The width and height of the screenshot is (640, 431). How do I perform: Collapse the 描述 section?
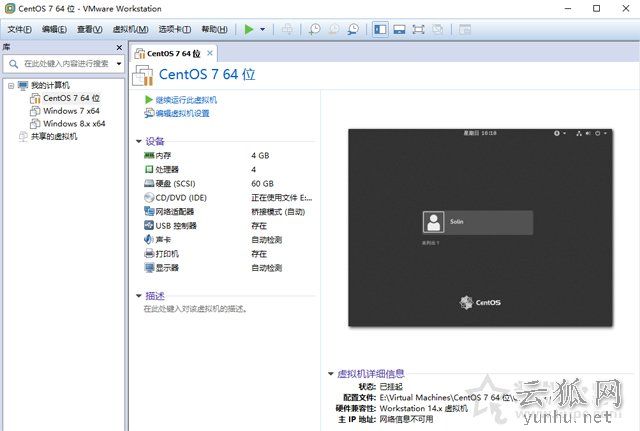point(139,296)
